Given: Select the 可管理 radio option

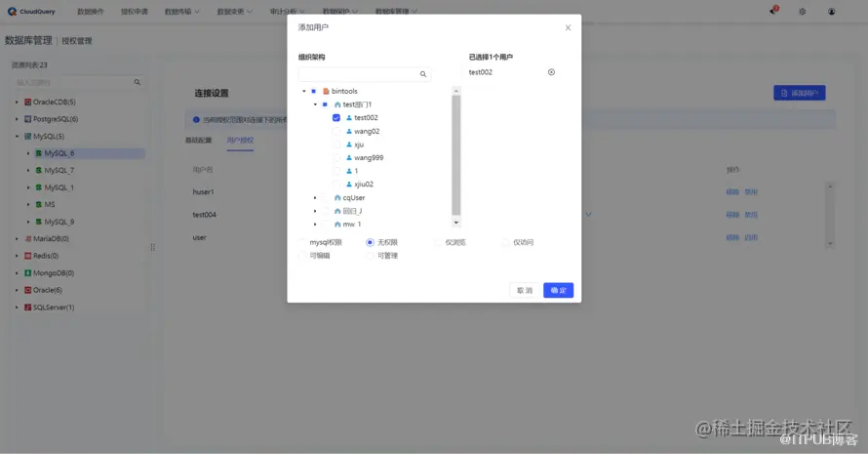Looking at the screenshot, I should (370, 256).
